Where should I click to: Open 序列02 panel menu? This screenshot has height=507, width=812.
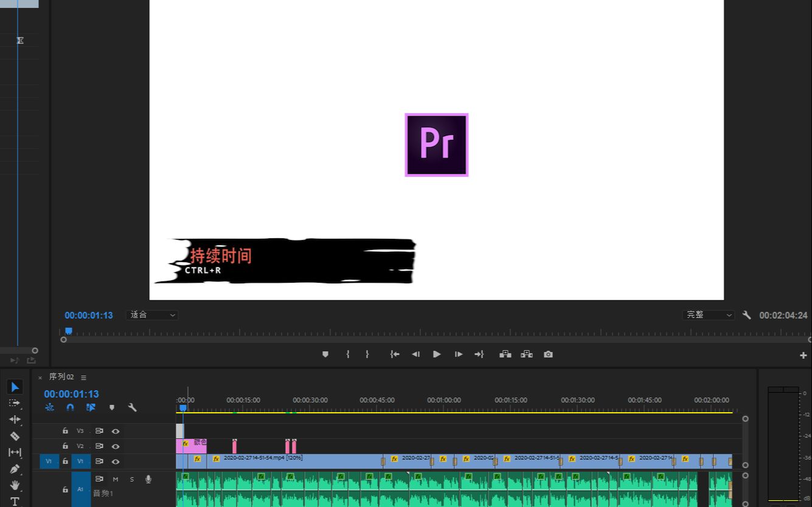(84, 378)
